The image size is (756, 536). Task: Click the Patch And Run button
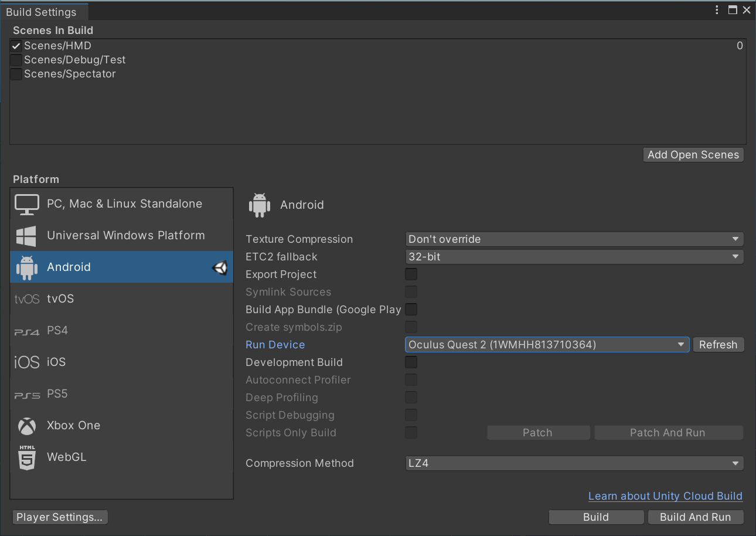tap(669, 433)
